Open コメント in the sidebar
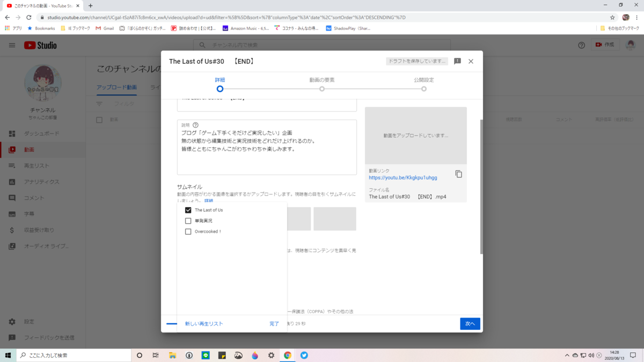Viewport: 644px width, 362px height. [x=43, y=198]
